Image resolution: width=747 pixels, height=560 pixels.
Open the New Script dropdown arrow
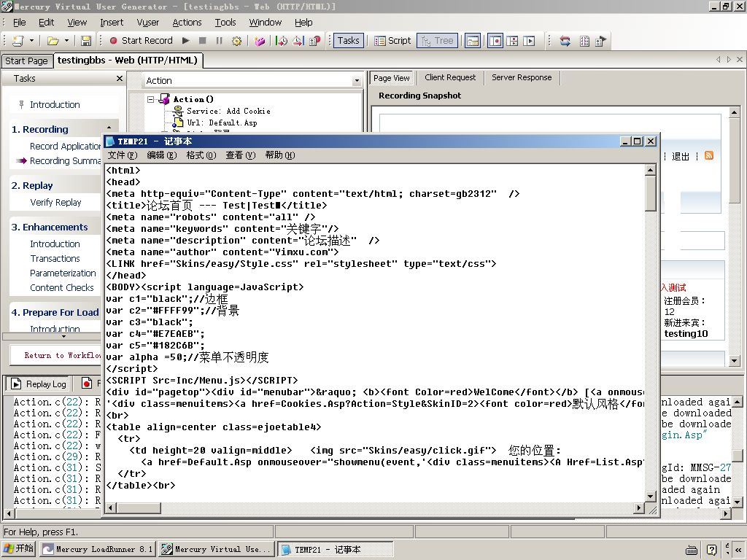point(31,41)
